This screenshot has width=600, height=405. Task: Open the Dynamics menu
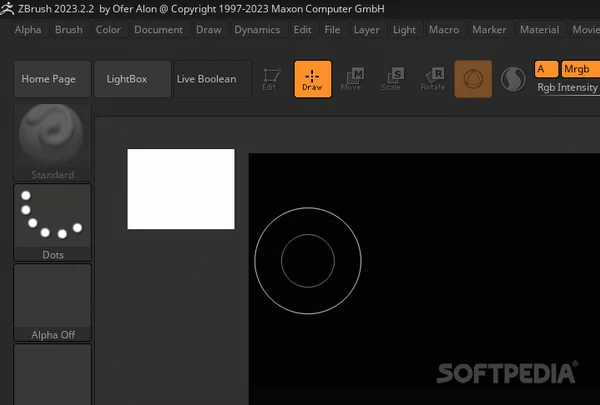[257, 30]
